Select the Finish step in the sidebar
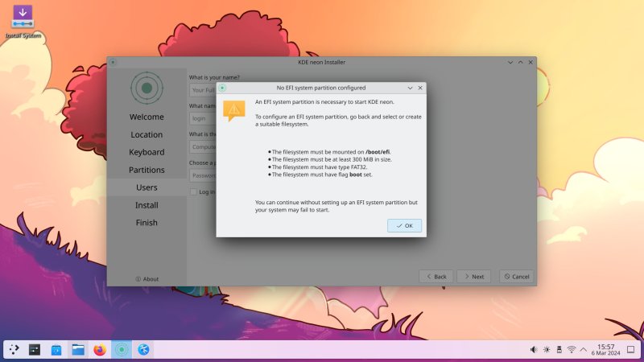The height and width of the screenshot is (362, 644). click(147, 223)
